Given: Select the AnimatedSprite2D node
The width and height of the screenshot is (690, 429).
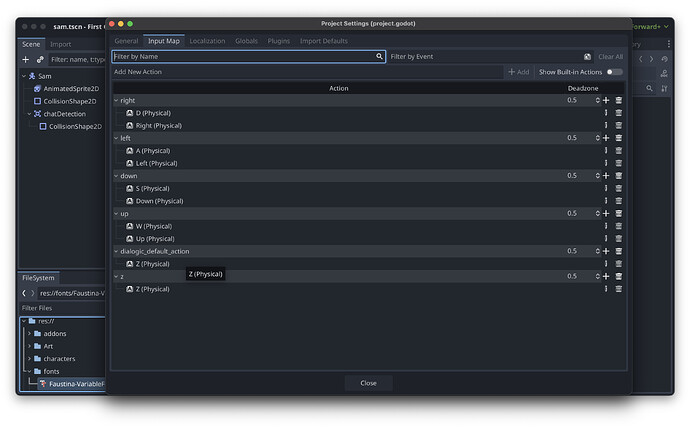Looking at the screenshot, I should pos(71,89).
